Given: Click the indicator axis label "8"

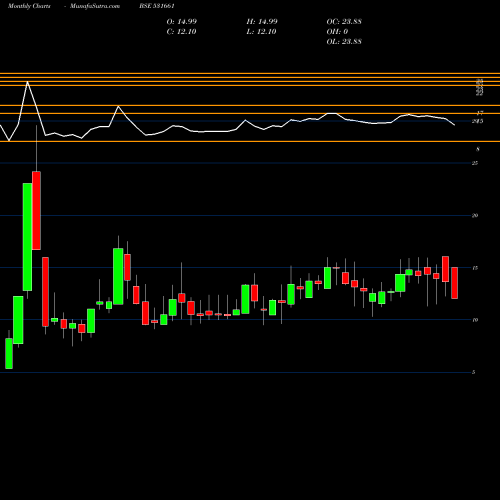Looking at the screenshot, I should point(478,149).
